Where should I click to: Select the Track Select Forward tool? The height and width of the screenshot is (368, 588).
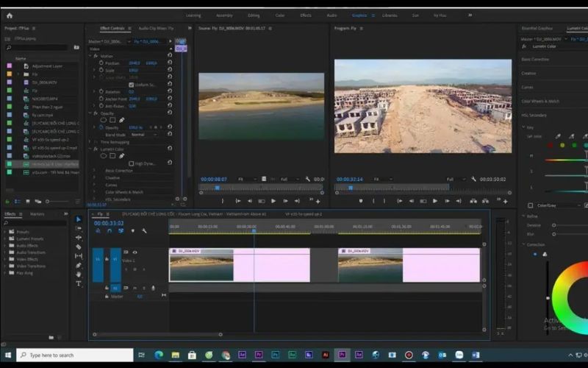(x=79, y=228)
